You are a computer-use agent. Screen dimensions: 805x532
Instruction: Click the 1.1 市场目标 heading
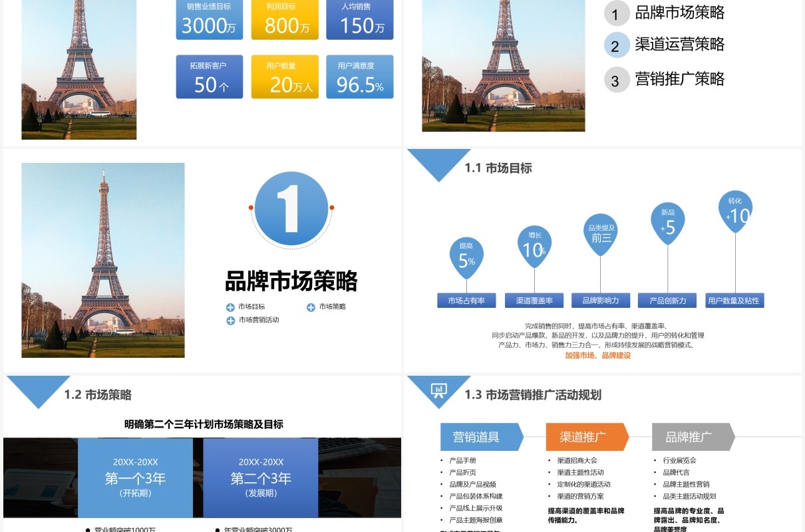tap(498, 168)
